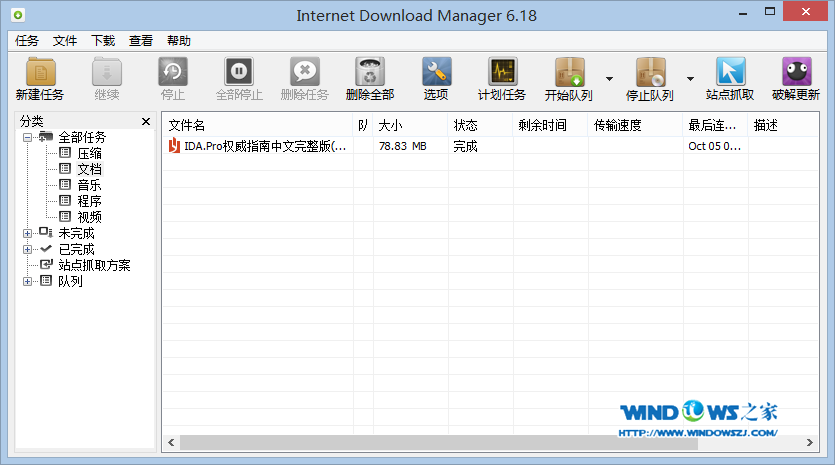Screen dimensions: 835x465
Task: Open the 下载 menu
Action: pyautogui.click(x=103, y=41)
